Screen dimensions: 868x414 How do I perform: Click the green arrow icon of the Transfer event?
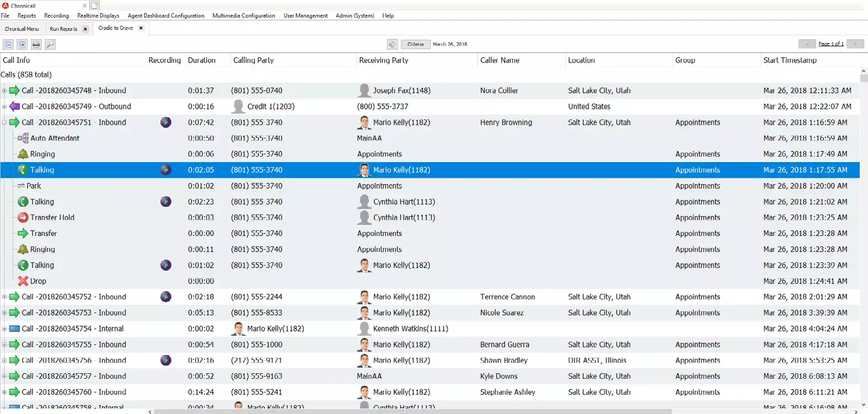(23, 233)
